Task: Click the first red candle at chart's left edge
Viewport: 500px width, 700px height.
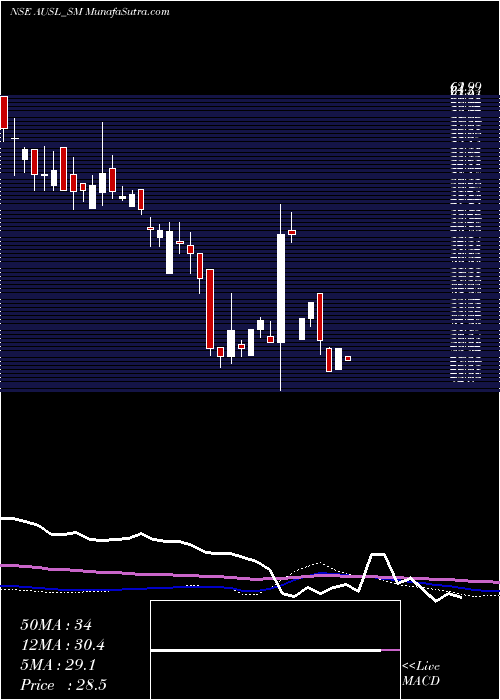Action: click(4, 112)
